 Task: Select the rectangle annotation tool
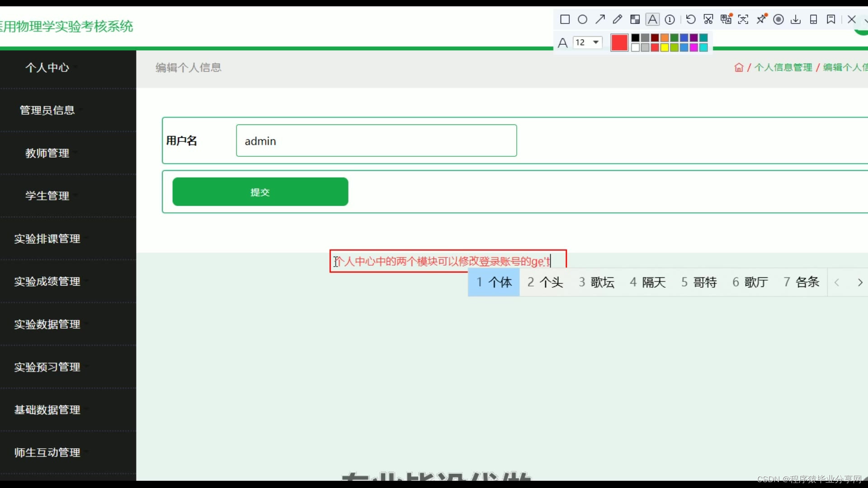coord(565,19)
